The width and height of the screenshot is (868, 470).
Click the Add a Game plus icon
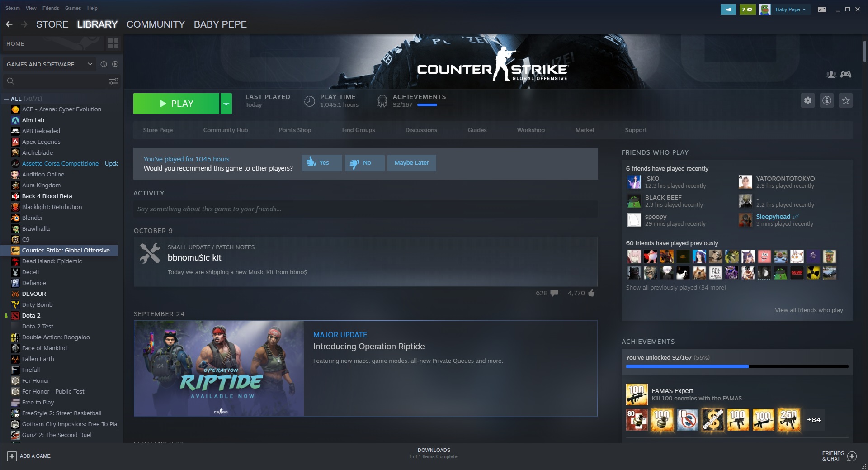(x=12, y=456)
